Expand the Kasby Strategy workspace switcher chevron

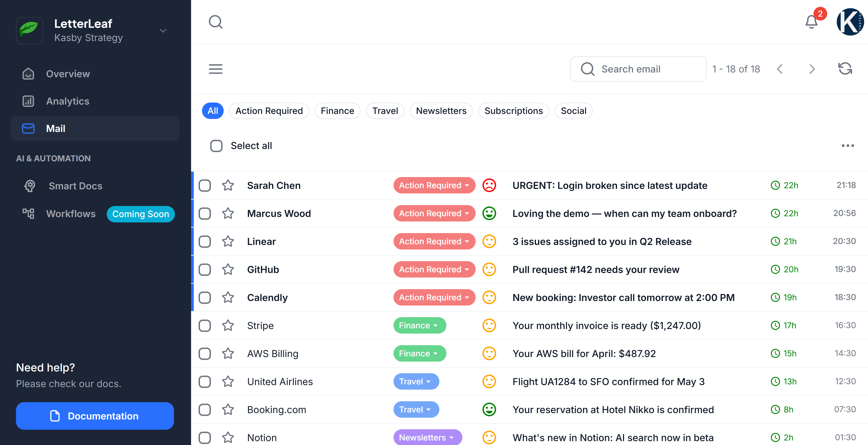tap(163, 31)
